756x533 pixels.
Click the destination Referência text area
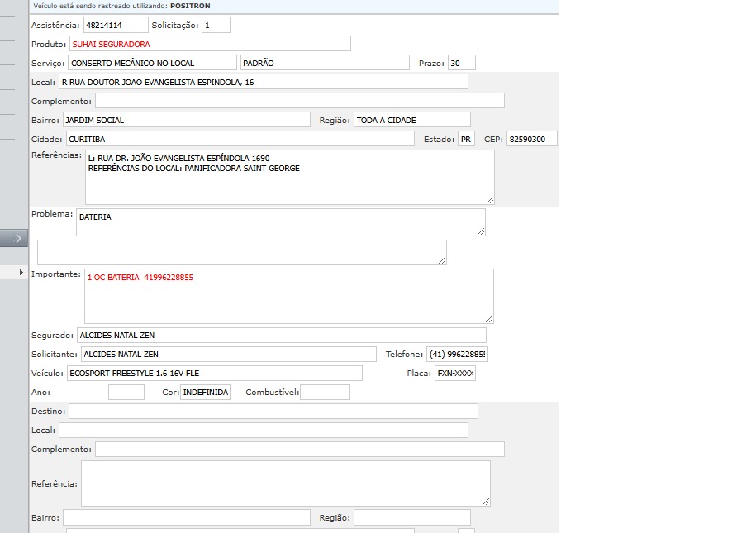click(x=285, y=483)
